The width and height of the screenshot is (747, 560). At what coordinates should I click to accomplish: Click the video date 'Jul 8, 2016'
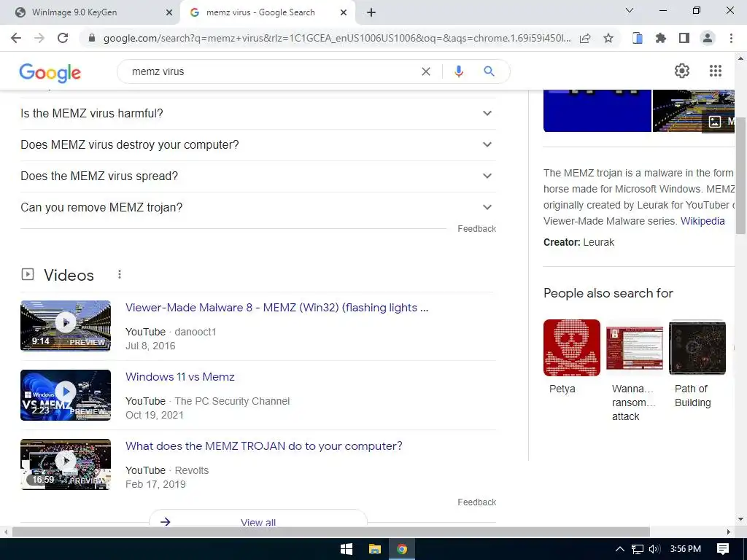tap(150, 346)
